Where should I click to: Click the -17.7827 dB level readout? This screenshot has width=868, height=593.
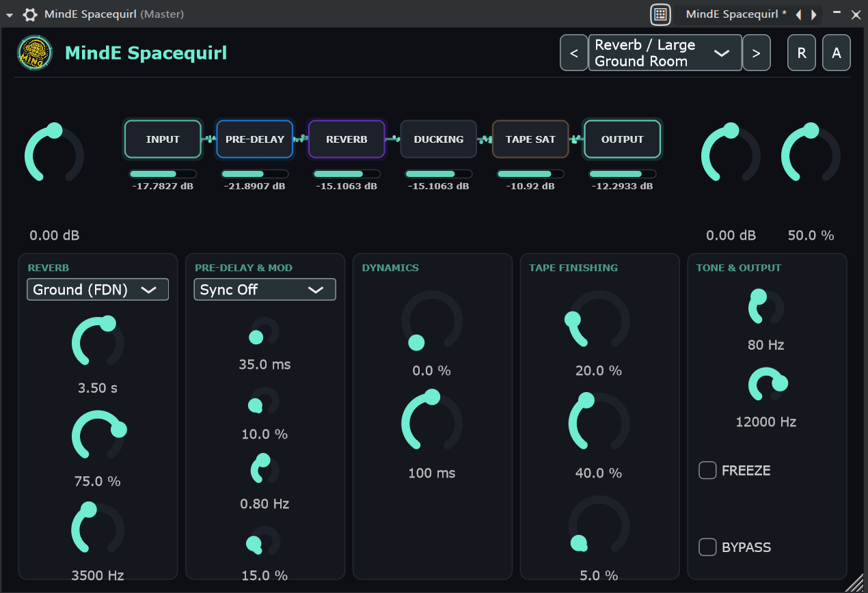(163, 186)
